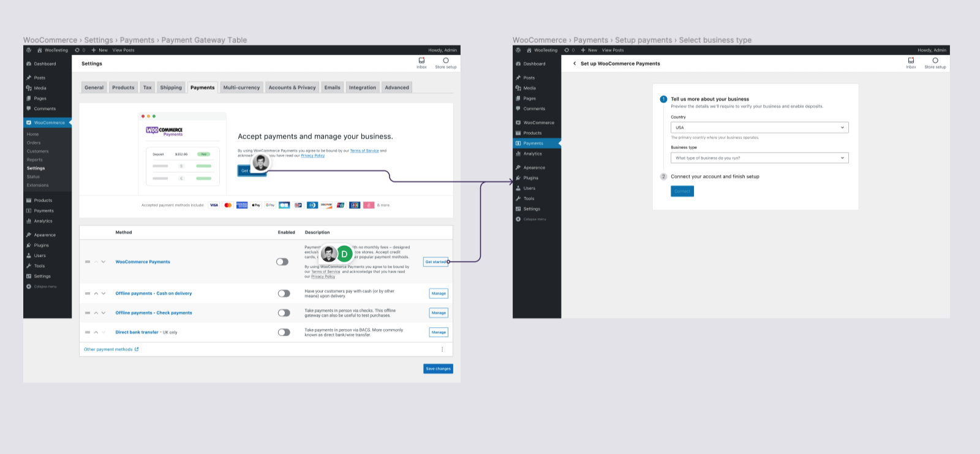
Task: Move WooCommerce Payments row down
Action: coord(104,262)
